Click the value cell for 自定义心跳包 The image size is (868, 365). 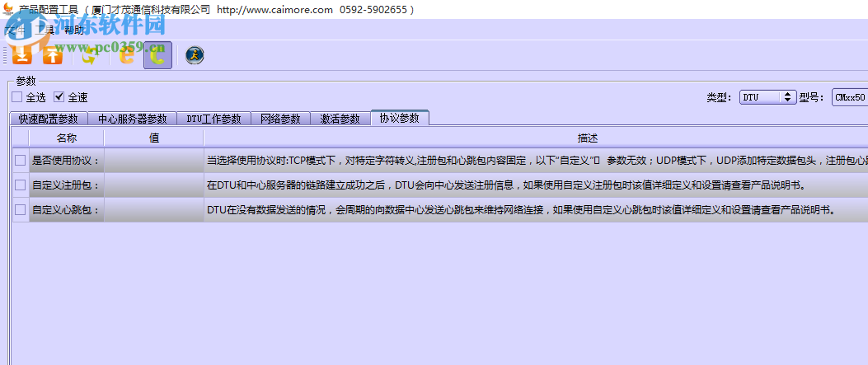[x=154, y=209]
